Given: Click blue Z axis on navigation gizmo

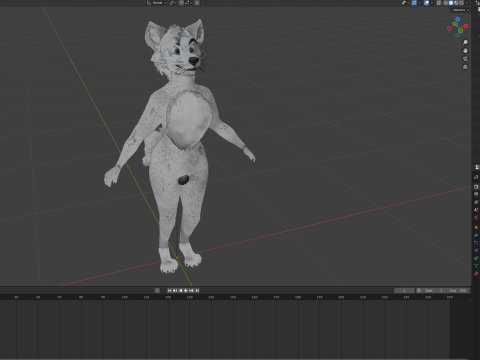Looking at the screenshot, I should pos(458,20).
